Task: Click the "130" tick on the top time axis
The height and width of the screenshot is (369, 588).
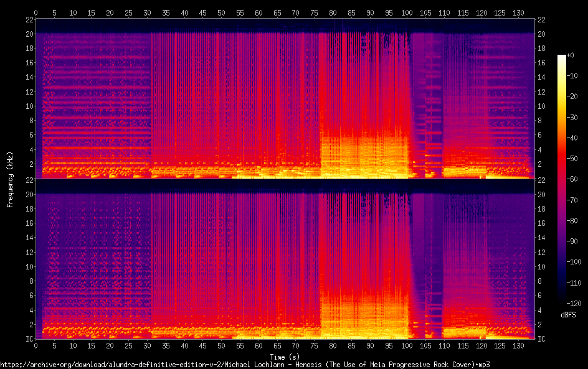Action: (518, 12)
